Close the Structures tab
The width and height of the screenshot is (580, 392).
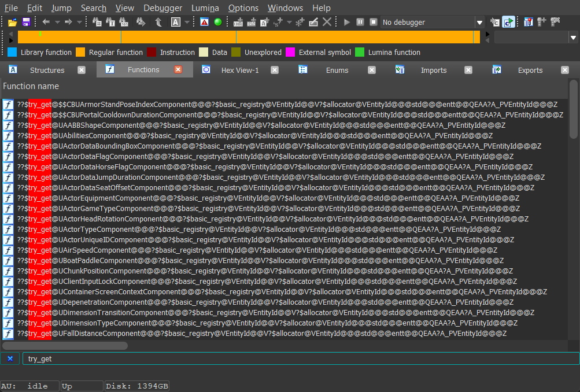82,70
